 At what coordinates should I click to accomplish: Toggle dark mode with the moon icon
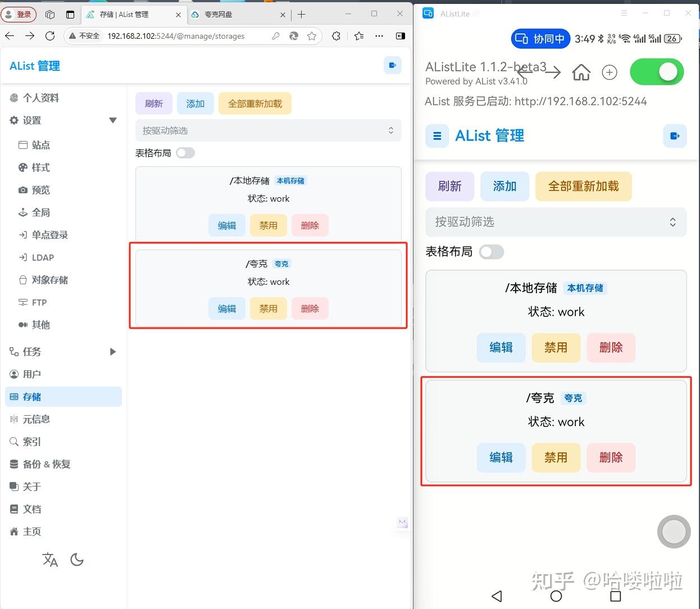coord(77,560)
